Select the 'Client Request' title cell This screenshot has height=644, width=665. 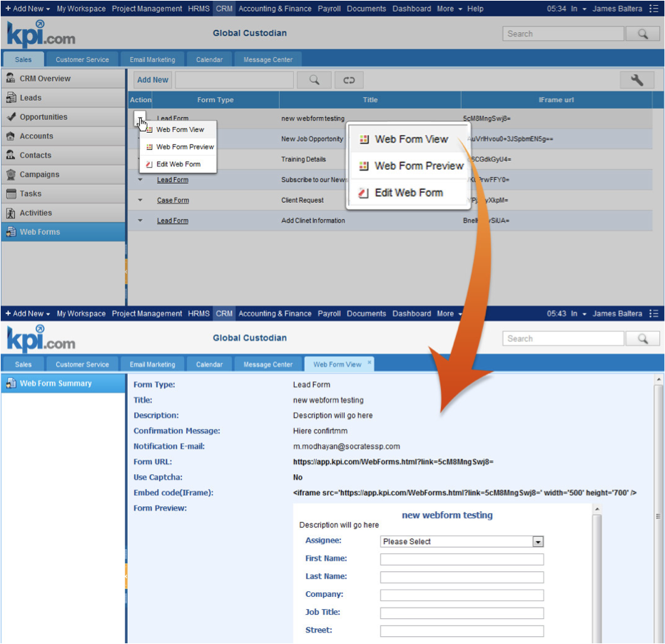(x=303, y=200)
